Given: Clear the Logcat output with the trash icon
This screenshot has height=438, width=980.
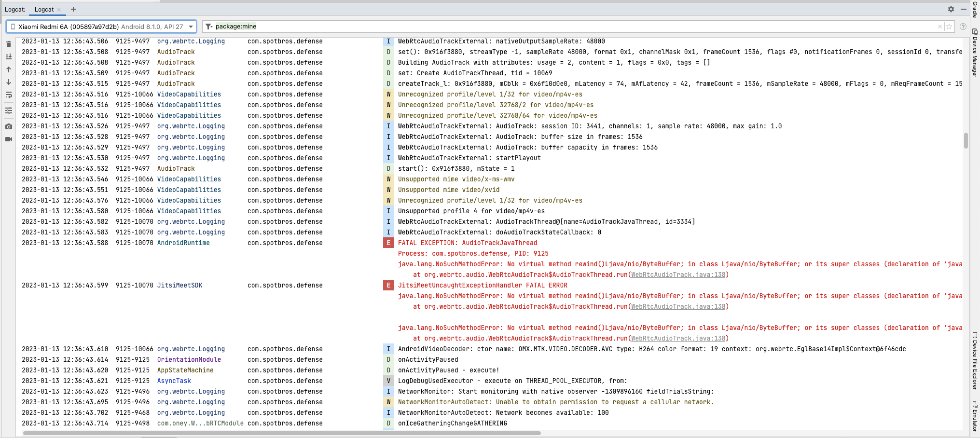Looking at the screenshot, I should click(9, 44).
